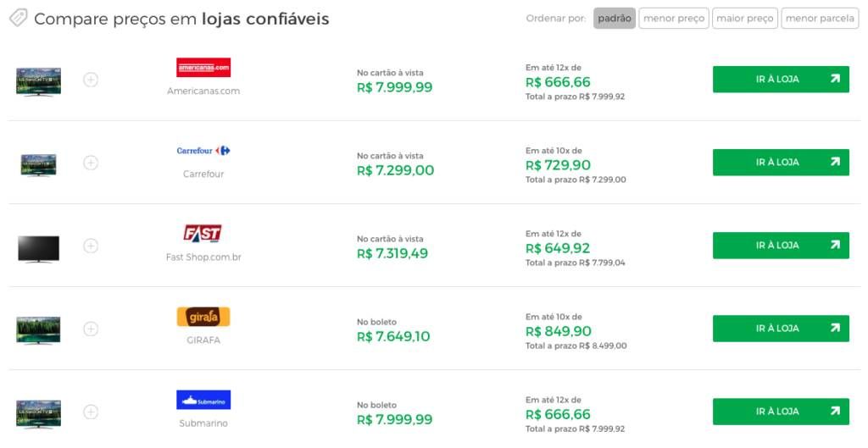This screenshot has width=868, height=448.
Task: Open the Fast Shop store logo
Action: (203, 234)
